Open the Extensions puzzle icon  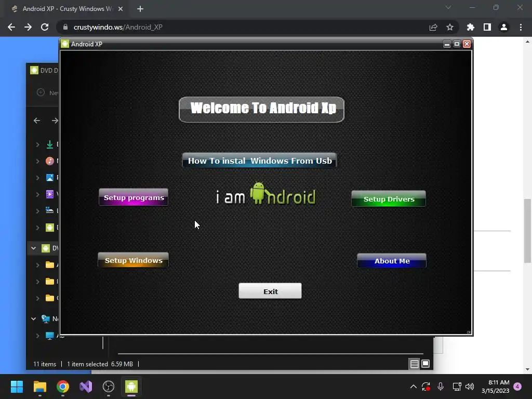(x=471, y=27)
